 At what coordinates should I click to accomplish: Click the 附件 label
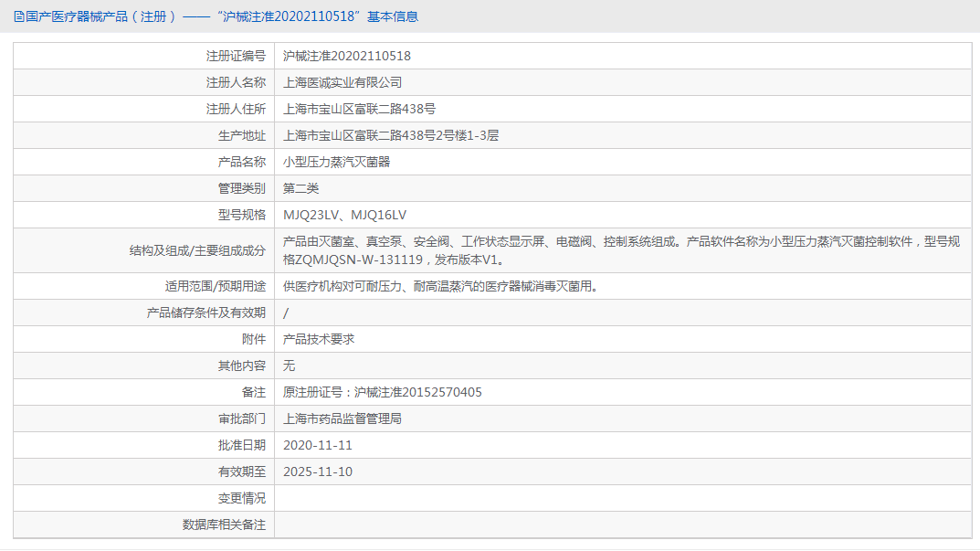pos(254,339)
